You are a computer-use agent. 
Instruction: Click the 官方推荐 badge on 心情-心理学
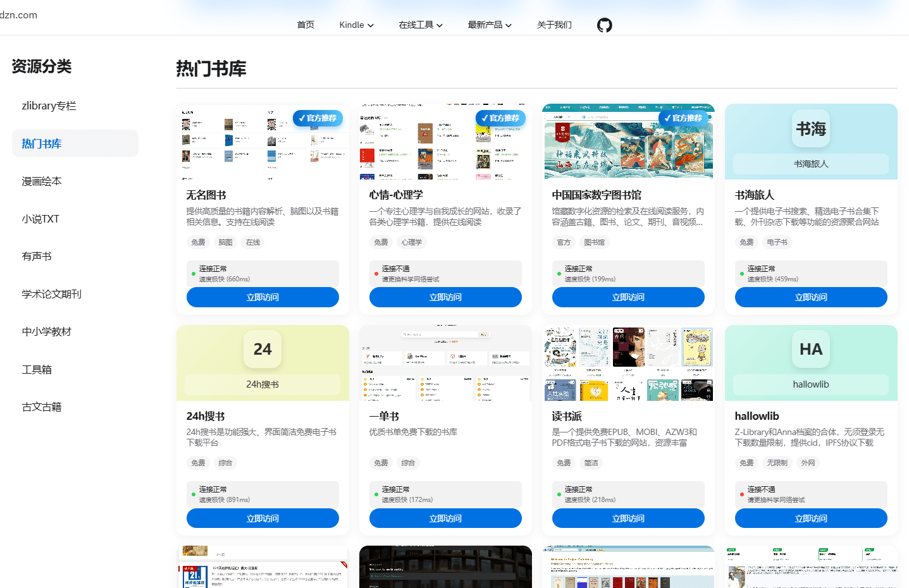pos(500,118)
